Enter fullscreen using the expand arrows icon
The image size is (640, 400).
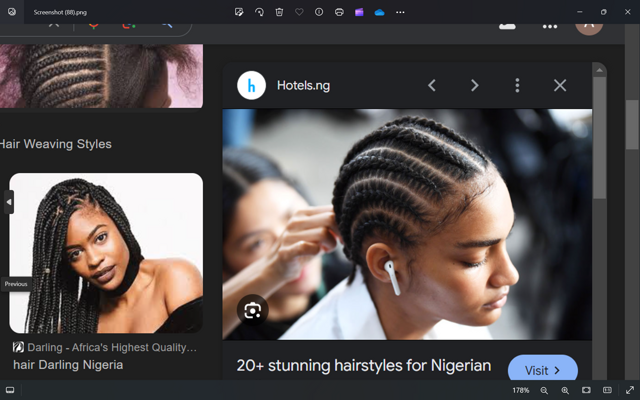tap(629, 390)
